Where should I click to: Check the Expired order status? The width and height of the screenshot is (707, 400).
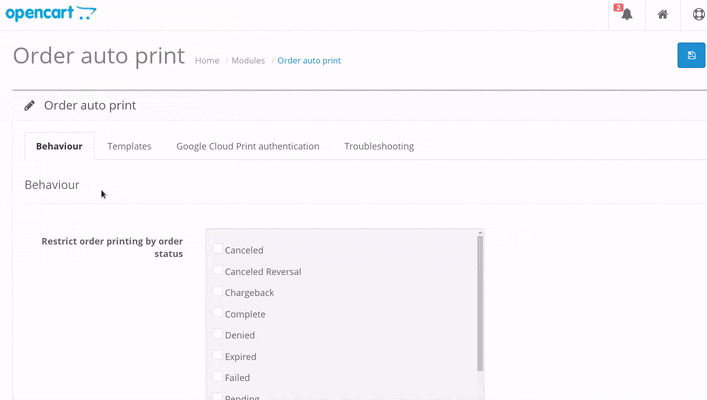pos(217,355)
